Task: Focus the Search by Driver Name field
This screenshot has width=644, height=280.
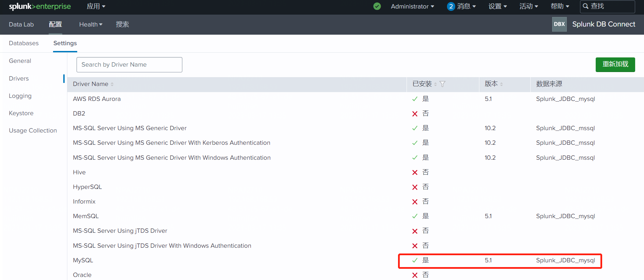Action: click(129, 65)
